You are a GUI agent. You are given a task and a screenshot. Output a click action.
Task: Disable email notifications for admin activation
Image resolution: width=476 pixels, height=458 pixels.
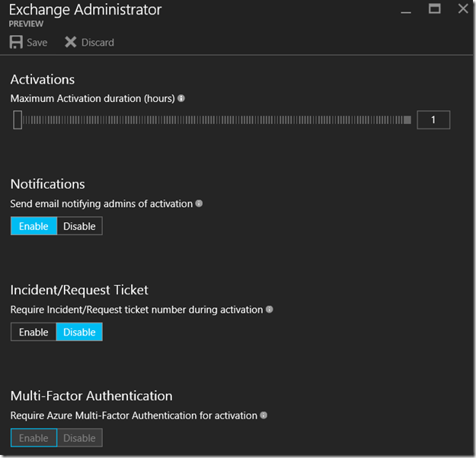[79, 226]
